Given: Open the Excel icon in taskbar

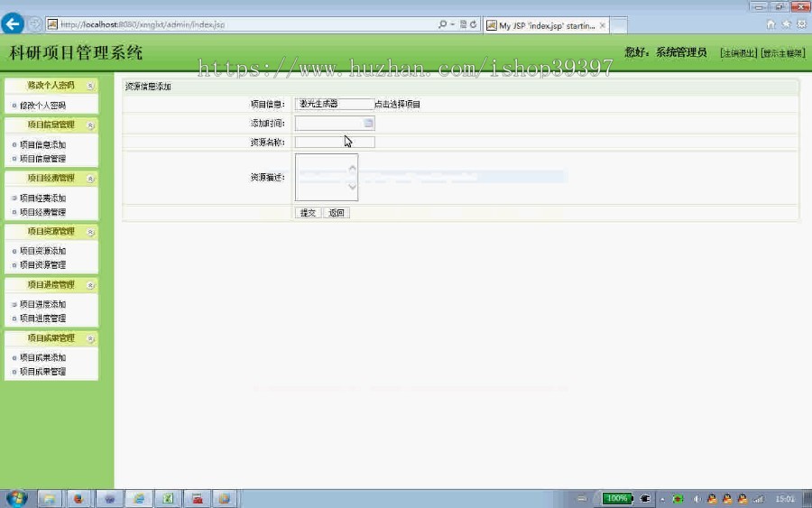Looking at the screenshot, I should point(168,499).
